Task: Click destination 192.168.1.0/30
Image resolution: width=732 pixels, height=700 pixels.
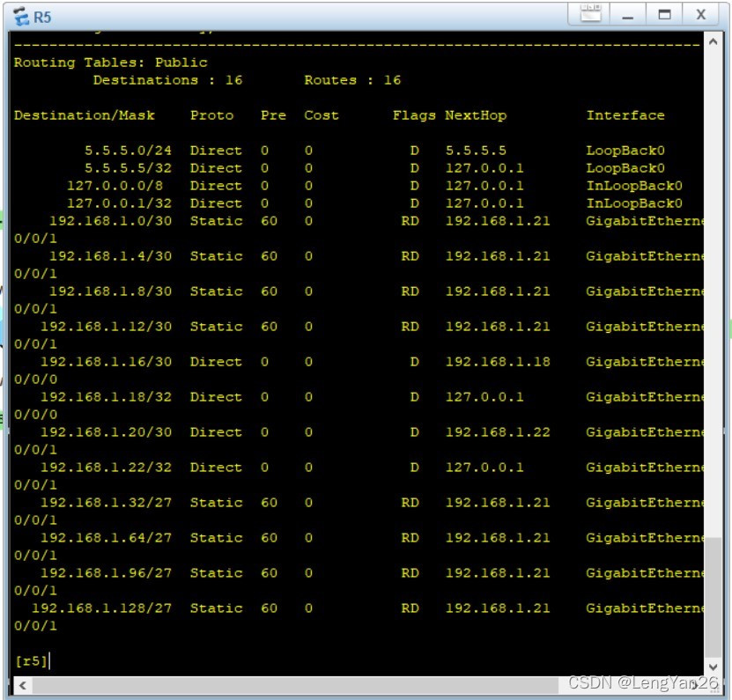Action: (x=111, y=221)
